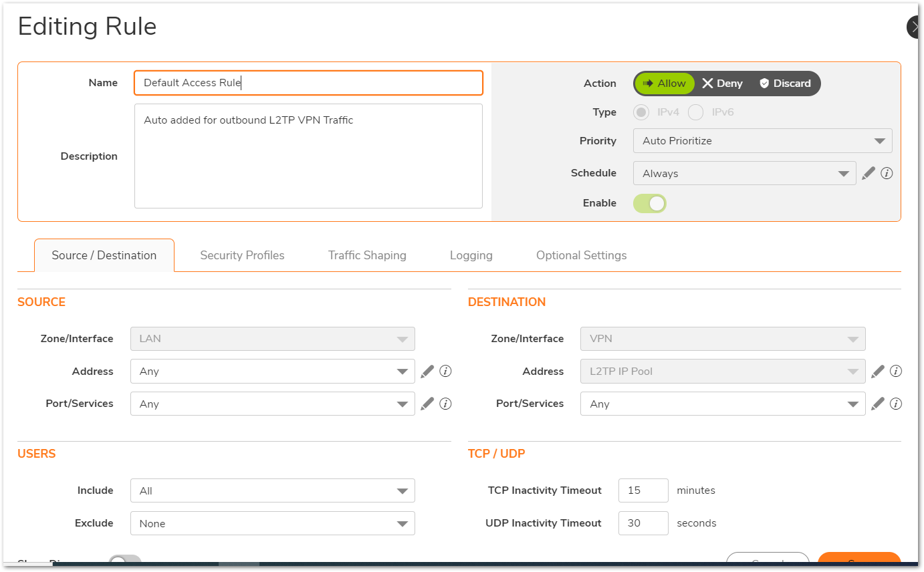Viewport: 924px width, 572px height.
Task: Click the TCP Inactivity Timeout field
Action: click(643, 490)
